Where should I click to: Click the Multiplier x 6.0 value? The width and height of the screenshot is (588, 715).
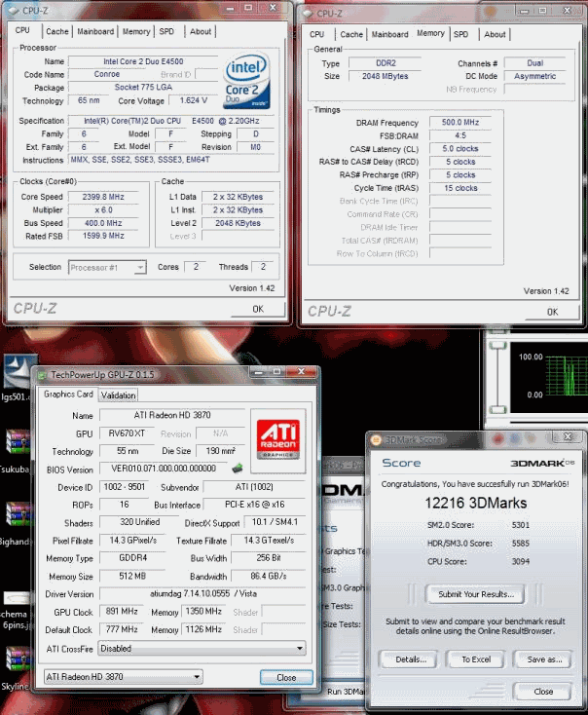[x=103, y=210]
